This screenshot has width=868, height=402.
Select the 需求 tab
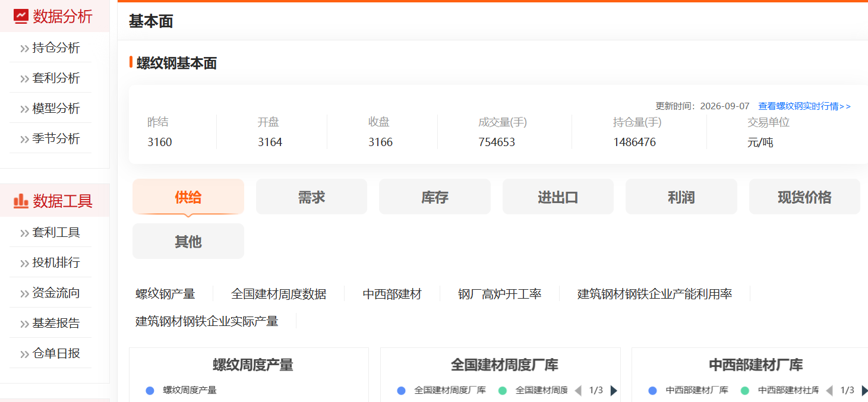[x=311, y=197]
